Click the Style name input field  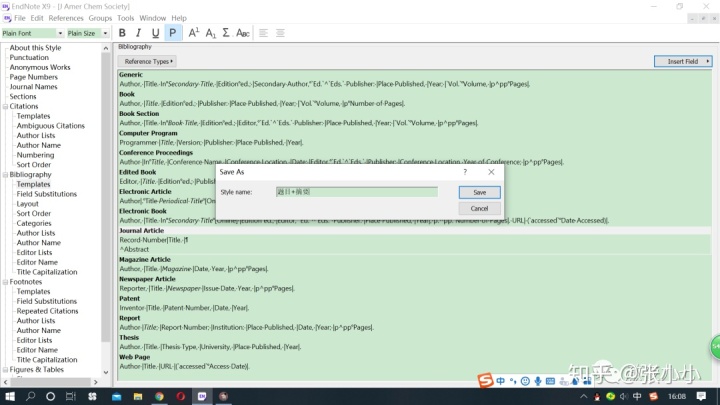coord(357,192)
